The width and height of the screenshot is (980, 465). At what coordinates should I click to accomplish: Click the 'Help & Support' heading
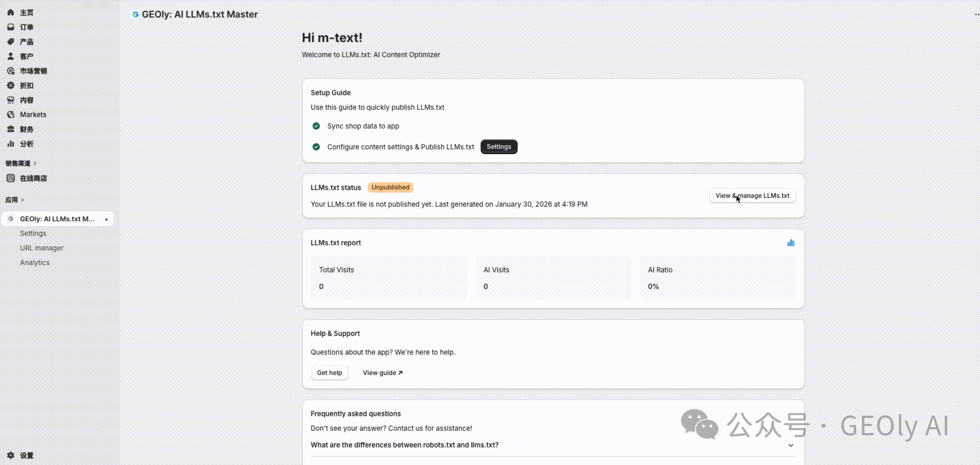pyautogui.click(x=335, y=334)
